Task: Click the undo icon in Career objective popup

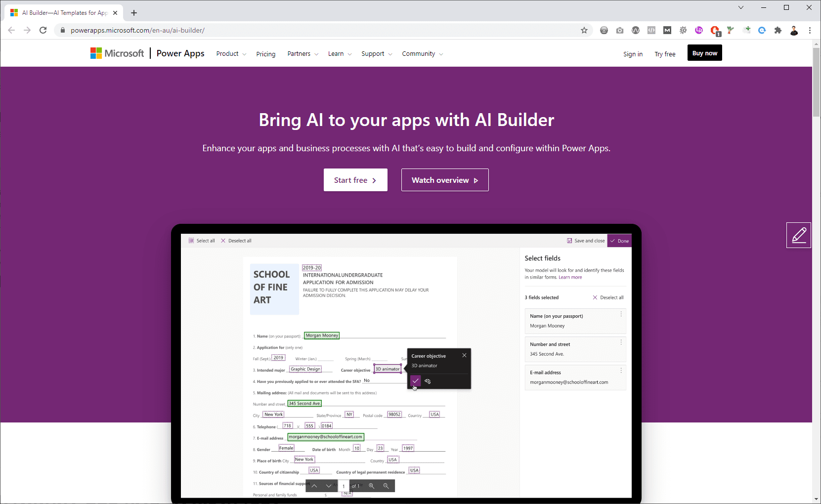Action: (428, 381)
